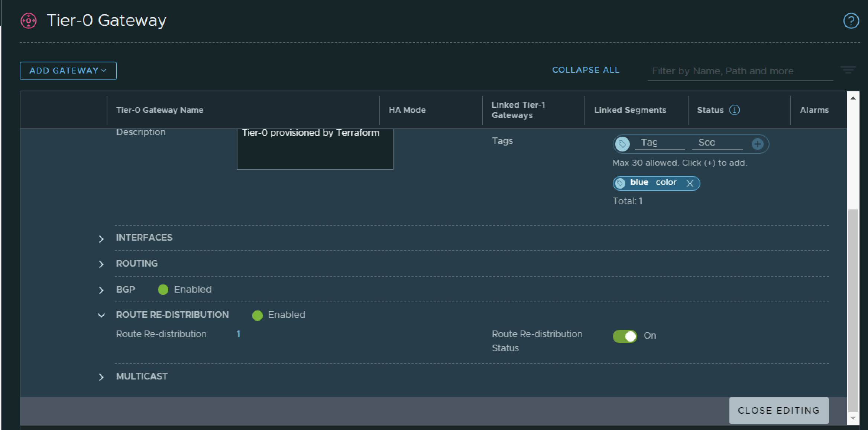
Task: Click the CLOSE EDITING button
Action: click(778, 410)
